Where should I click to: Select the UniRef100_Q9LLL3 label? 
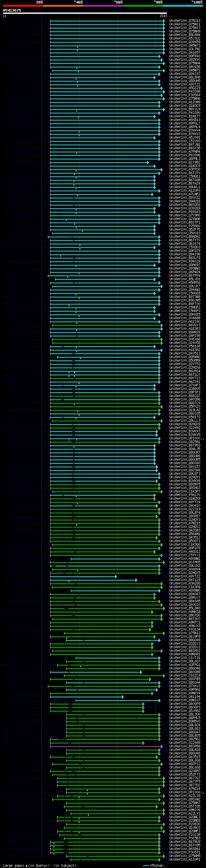coord(185,420)
